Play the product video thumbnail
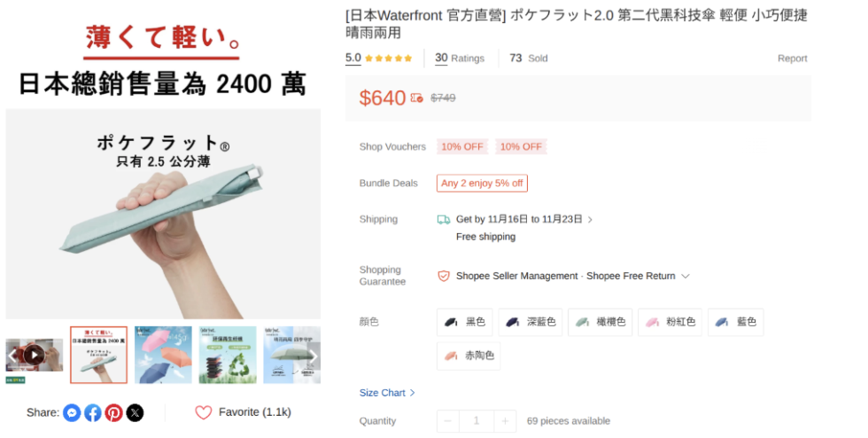The width and height of the screenshot is (868, 438). [x=34, y=355]
